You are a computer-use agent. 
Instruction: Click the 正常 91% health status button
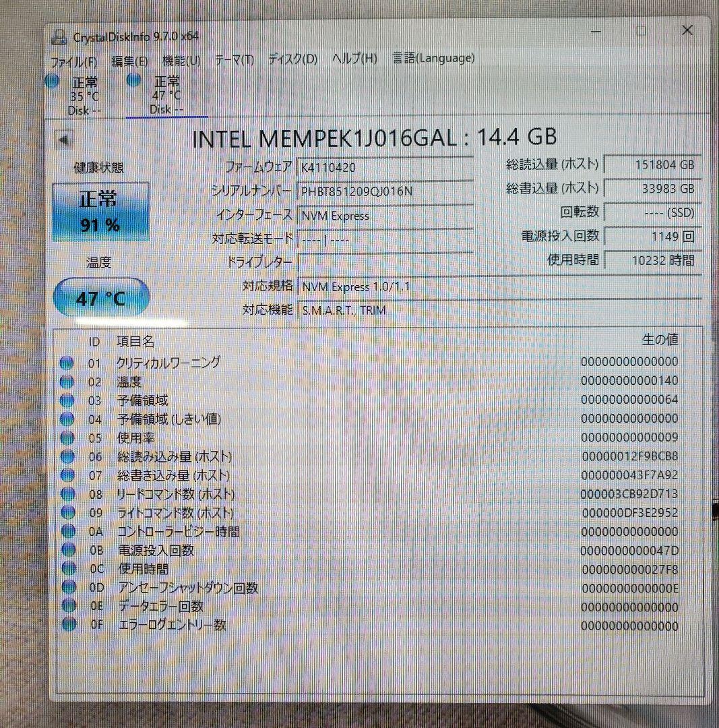pyautogui.click(x=100, y=212)
